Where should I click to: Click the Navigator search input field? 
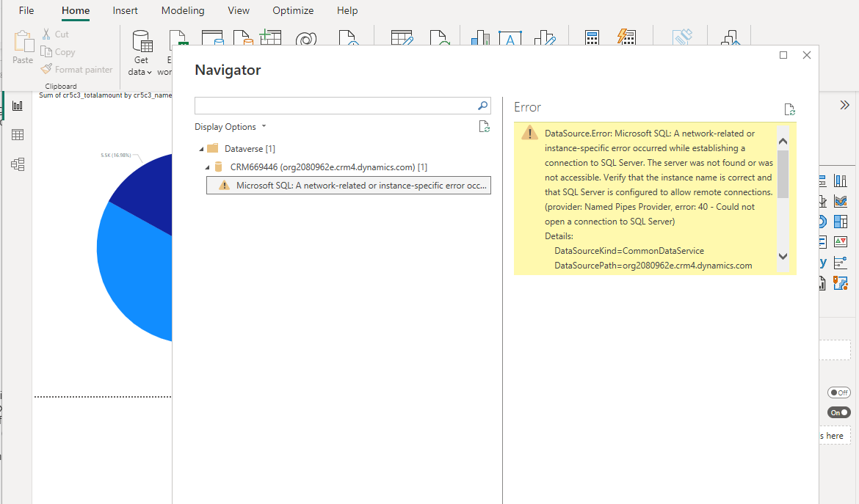[336, 106]
